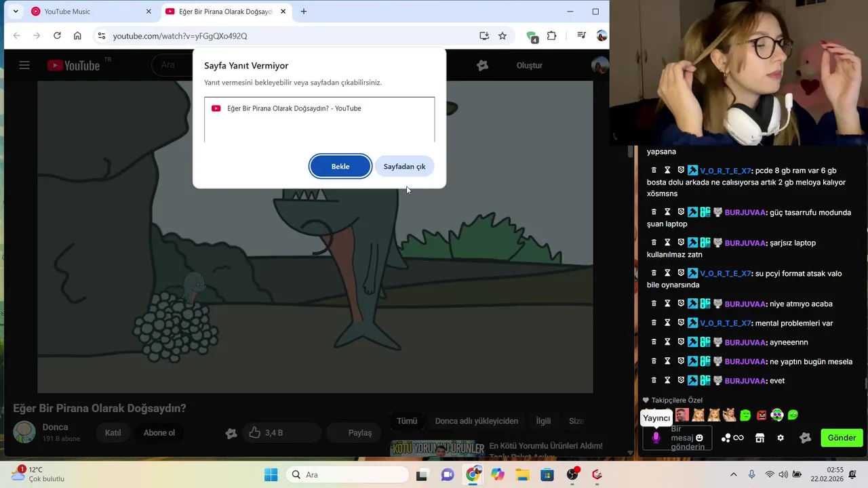The height and width of the screenshot is (488, 868).
Task: Click the Katıl join button
Action: coord(113,432)
